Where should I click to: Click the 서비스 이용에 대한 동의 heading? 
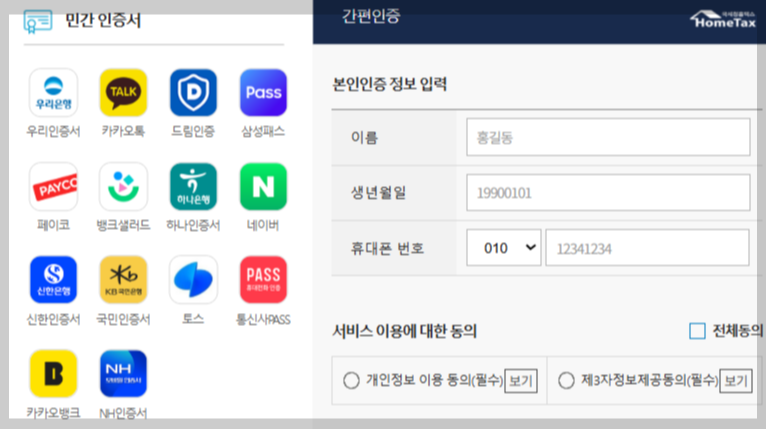coord(404,331)
